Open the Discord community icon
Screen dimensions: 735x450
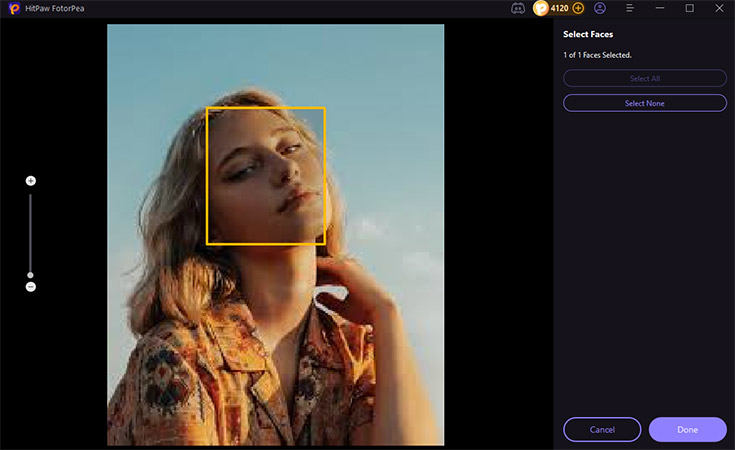coord(518,8)
